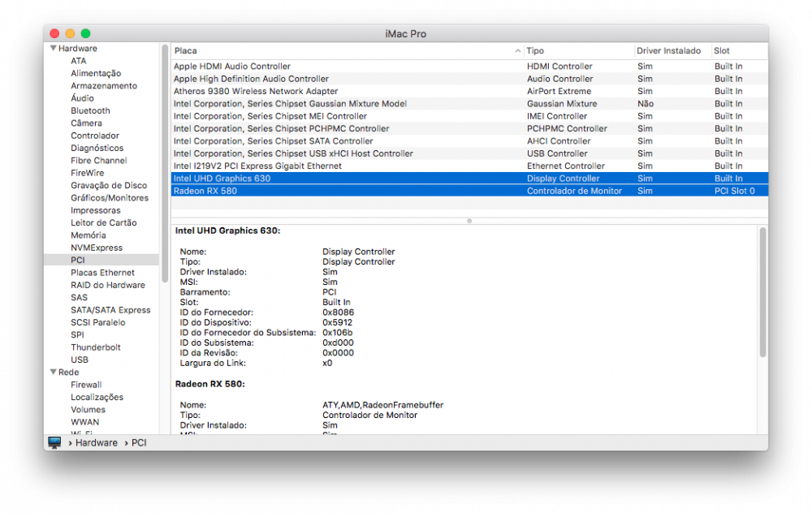Open the Bluetooth sidebar entry
The image size is (812, 513).
tap(91, 110)
